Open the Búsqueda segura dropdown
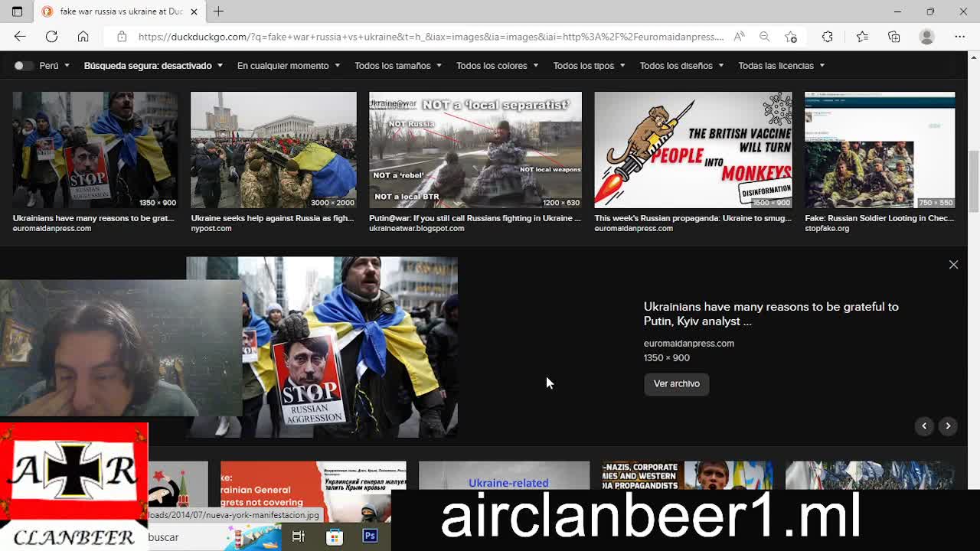980x551 pixels. point(153,66)
